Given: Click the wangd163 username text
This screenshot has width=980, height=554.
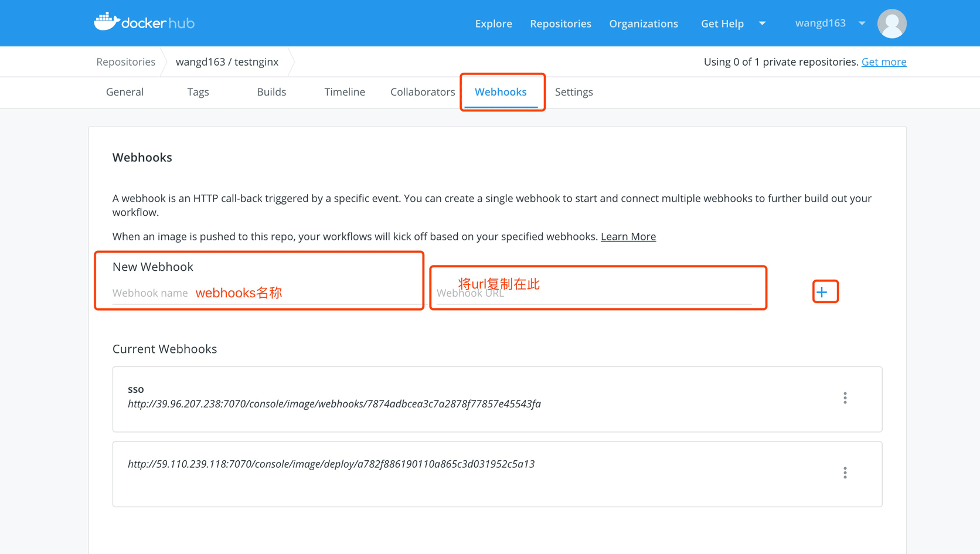Looking at the screenshot, I should (820, 23).
